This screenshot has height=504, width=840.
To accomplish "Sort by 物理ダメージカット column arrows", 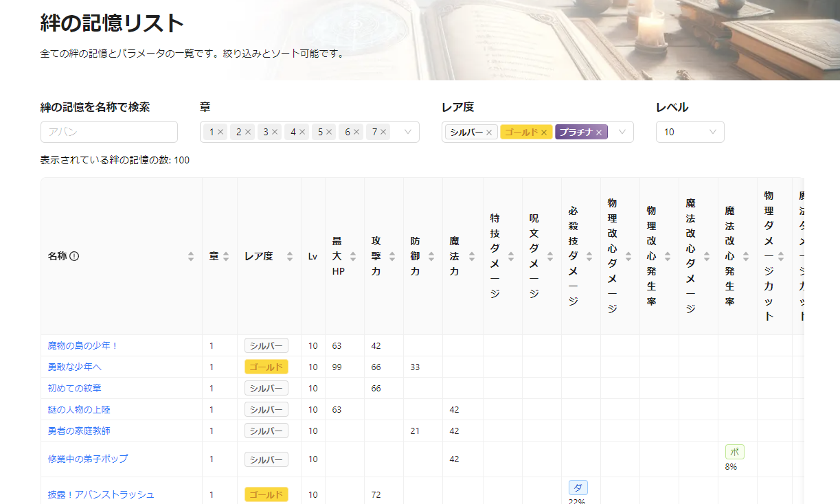I will coord(781,256).
